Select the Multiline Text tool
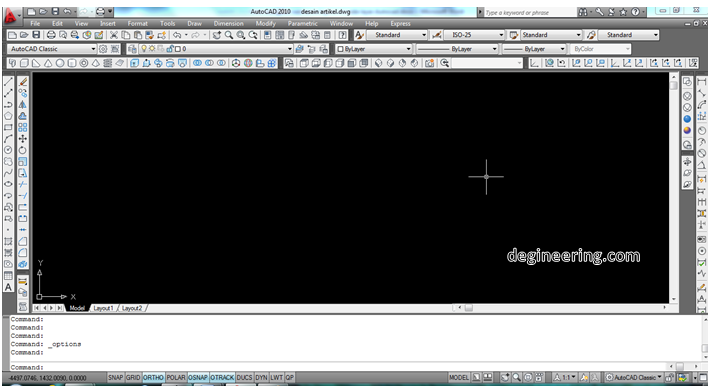 tap(8, 287)
